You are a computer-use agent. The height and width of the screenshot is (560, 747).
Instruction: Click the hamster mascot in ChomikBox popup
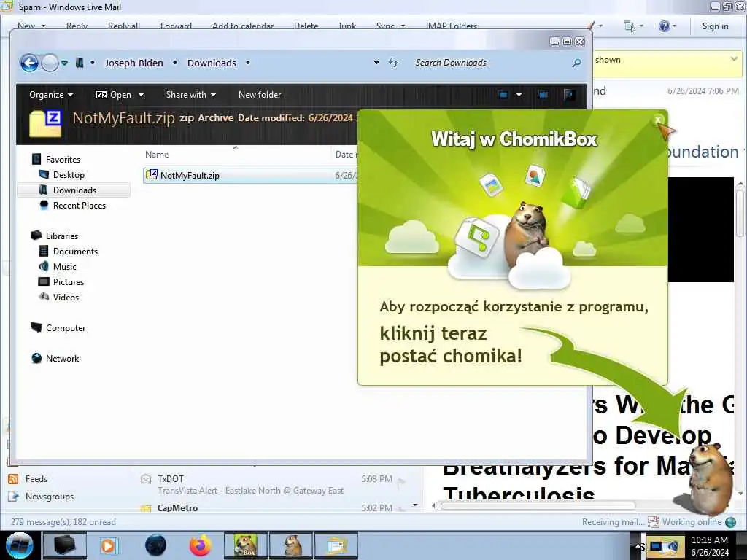click(527, 236)
